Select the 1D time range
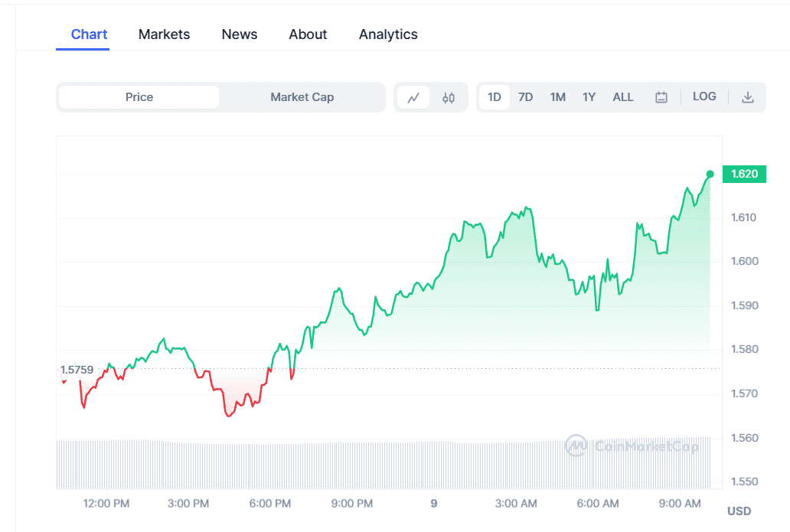 (495, 97)
